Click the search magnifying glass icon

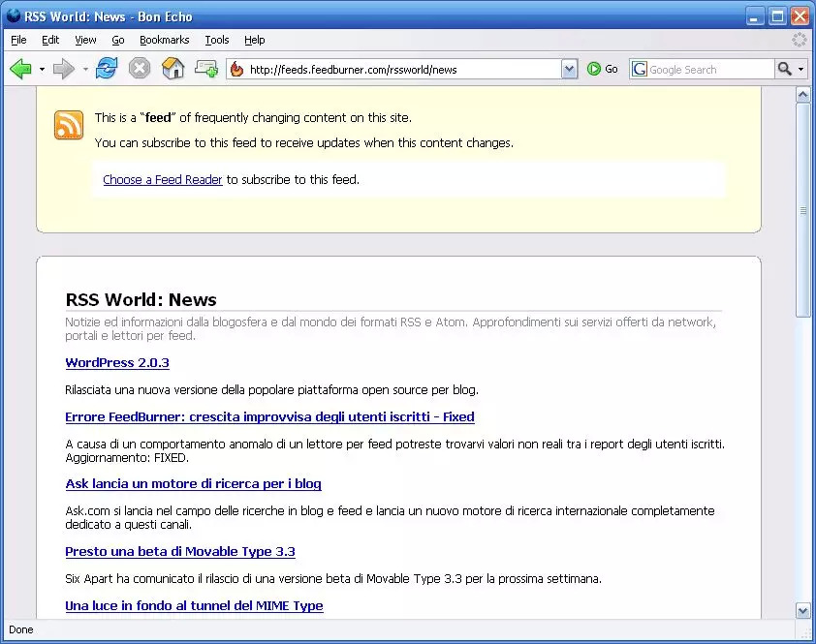(784, 69)
